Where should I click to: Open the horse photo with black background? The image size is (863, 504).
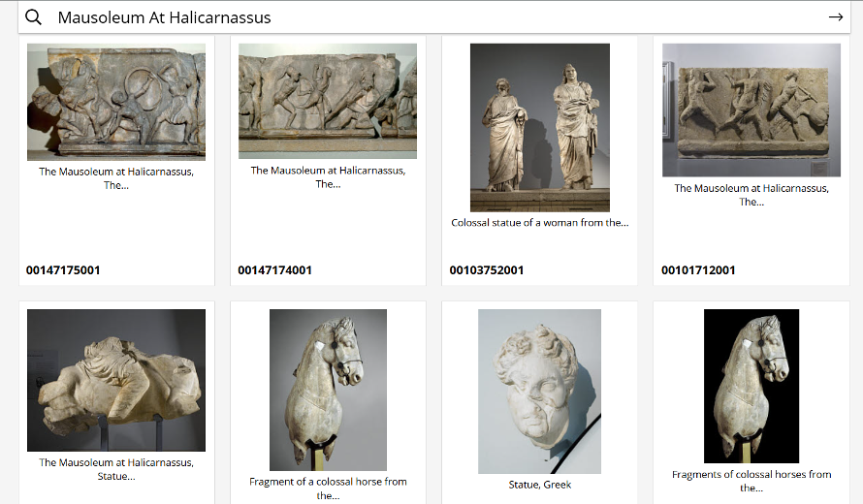point(751,386)
